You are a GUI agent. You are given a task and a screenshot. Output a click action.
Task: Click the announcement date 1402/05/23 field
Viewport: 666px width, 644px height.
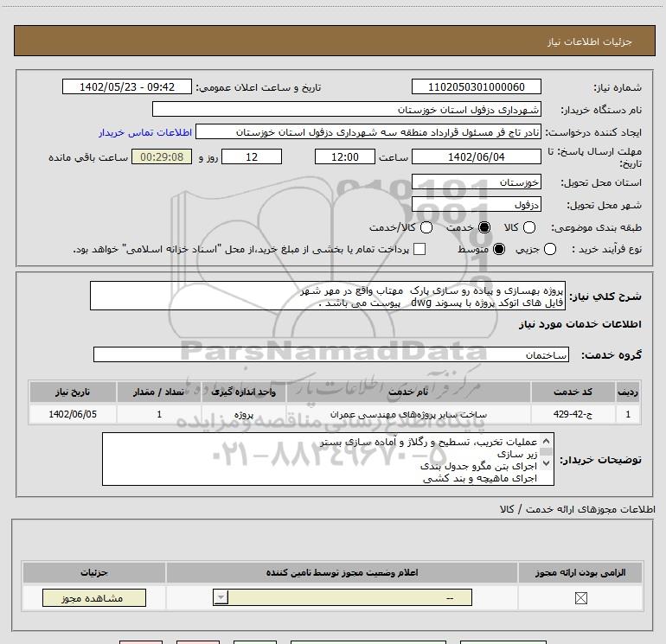click(127, 86)
